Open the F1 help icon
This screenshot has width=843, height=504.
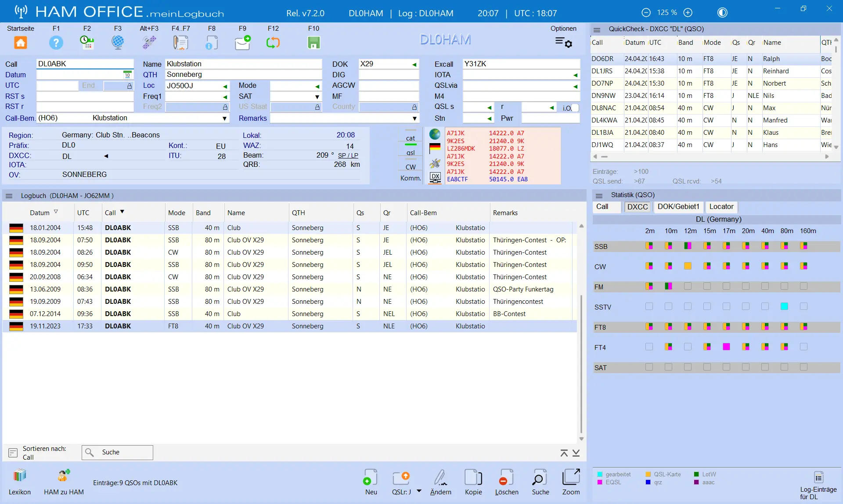(56, 43)
